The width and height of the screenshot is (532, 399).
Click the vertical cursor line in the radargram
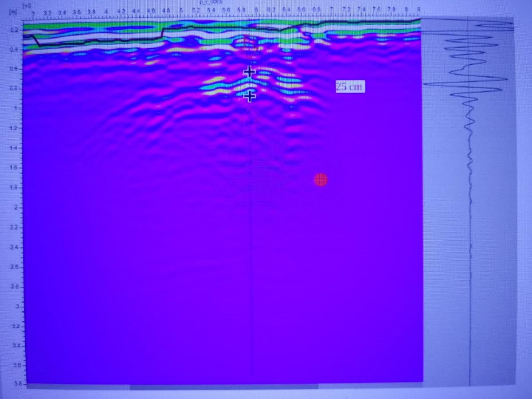(252, 266)
